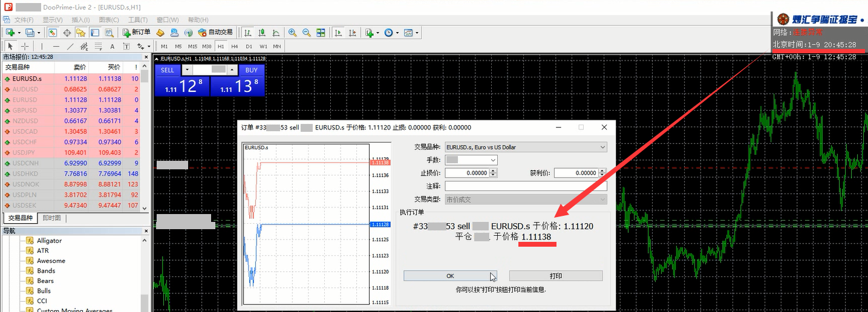This screenshot has height=312, width=868.
Task: Open the 手数 lot size dropdown
Action: click(x=493, y=160)
